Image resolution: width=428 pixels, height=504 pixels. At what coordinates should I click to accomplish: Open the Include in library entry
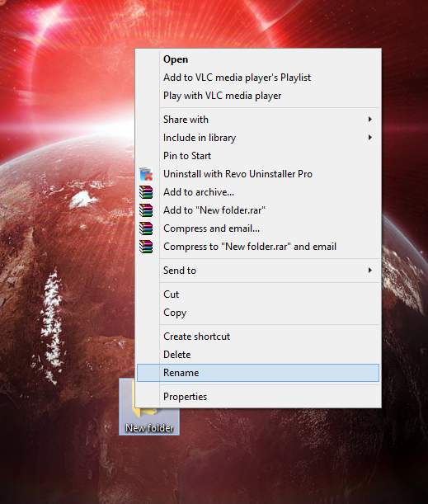[x=258, y=138]
